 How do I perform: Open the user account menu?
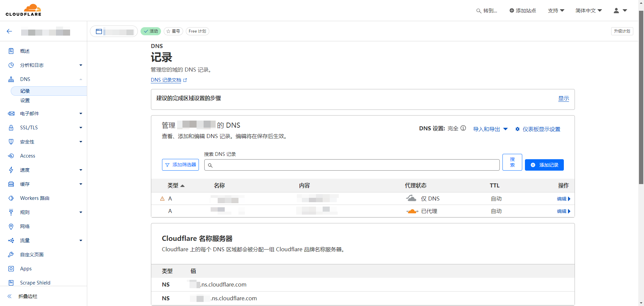coord(620,11)
